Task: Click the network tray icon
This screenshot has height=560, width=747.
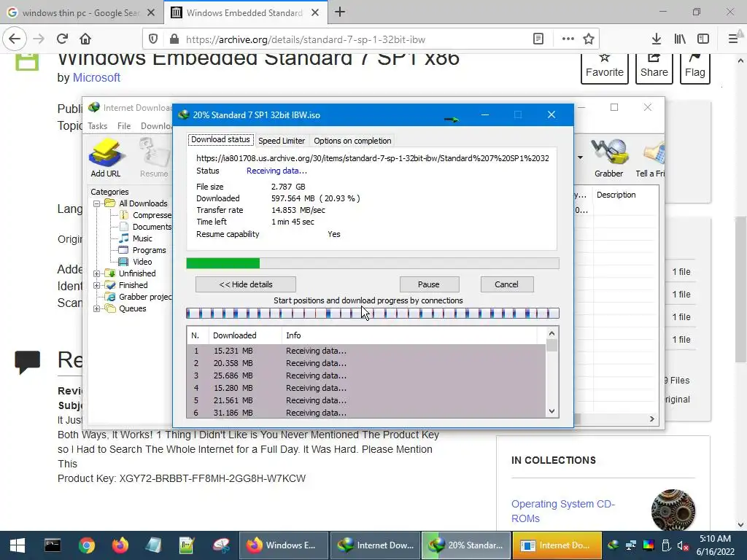Action: pos(631,545)
